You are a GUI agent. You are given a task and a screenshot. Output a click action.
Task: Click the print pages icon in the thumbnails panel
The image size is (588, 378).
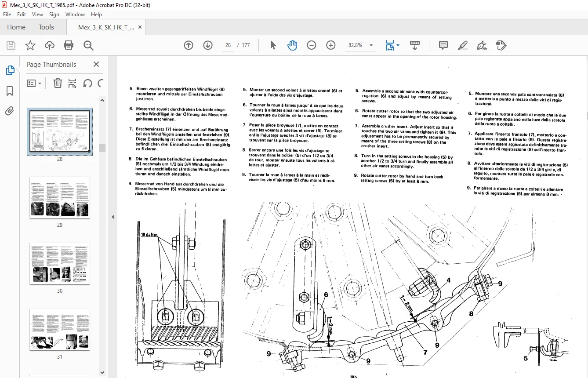[x=73, y=83]
